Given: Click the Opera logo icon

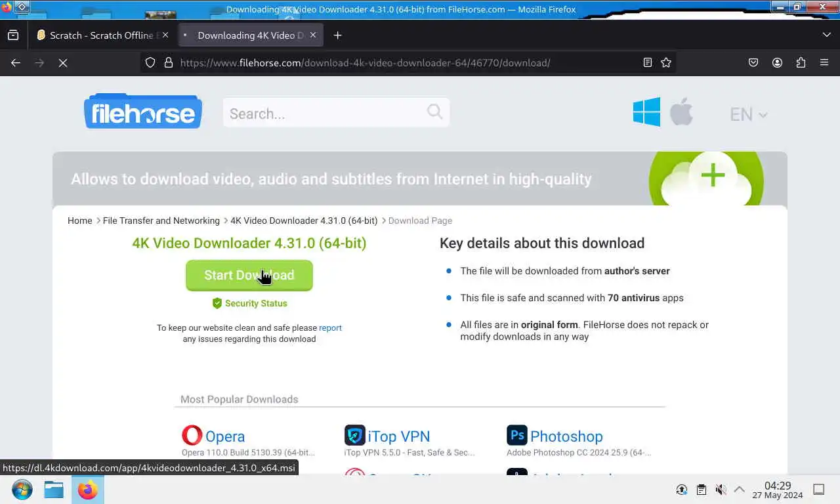Looking at the screenshot, I should (x=192, y=435).
